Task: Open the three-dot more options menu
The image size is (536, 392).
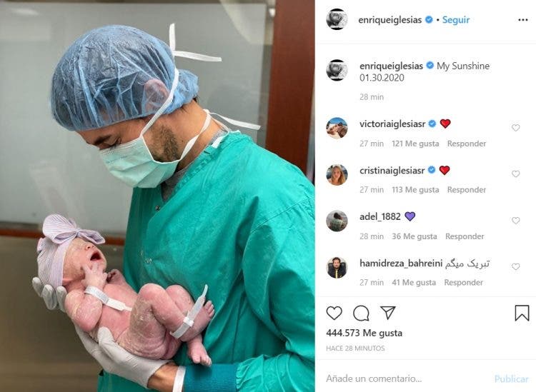Action: click(x=522, y=20)
